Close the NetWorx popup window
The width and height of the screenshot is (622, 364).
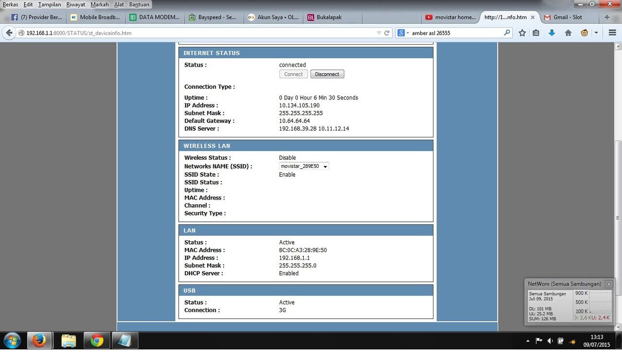pos(609,284)
